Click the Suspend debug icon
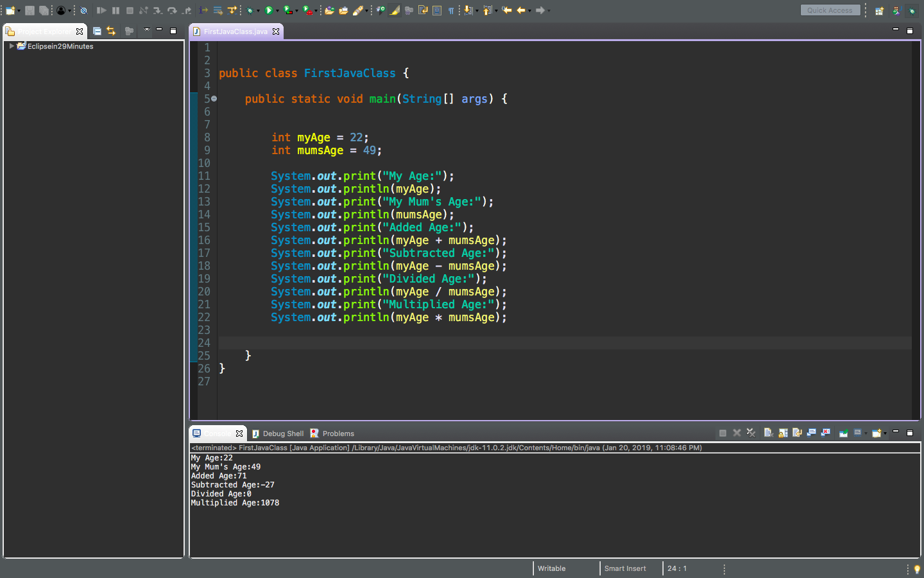 (116, 10)
